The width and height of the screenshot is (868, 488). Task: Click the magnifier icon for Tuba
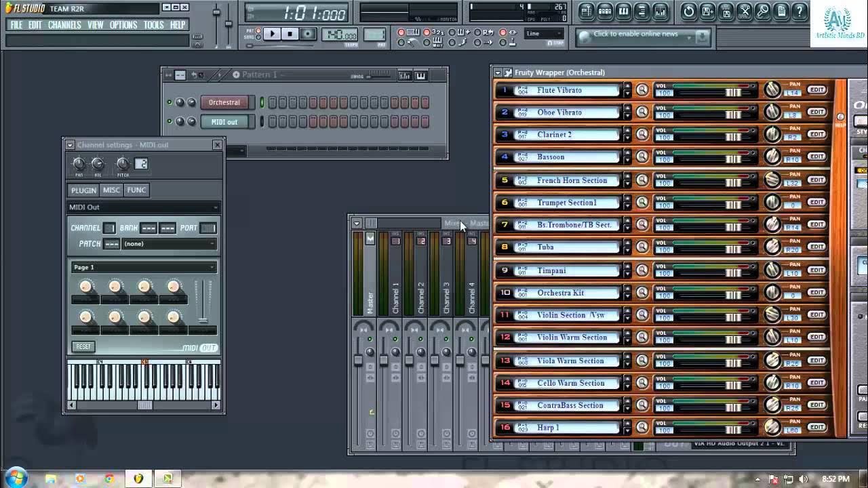click(642, 247)
